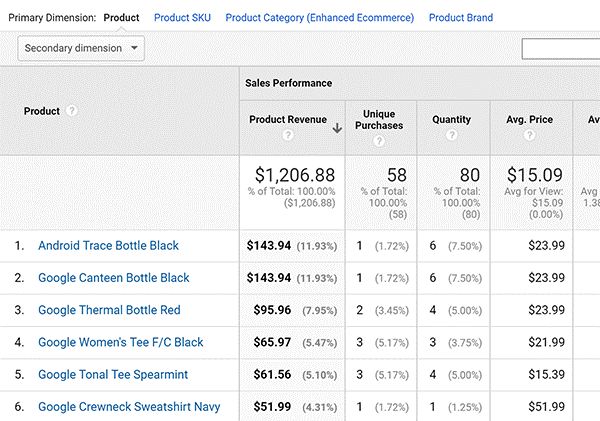Click help icon under Quantity header
The height and width of the screenshot is (421, 600).
[x=452, y=135]
